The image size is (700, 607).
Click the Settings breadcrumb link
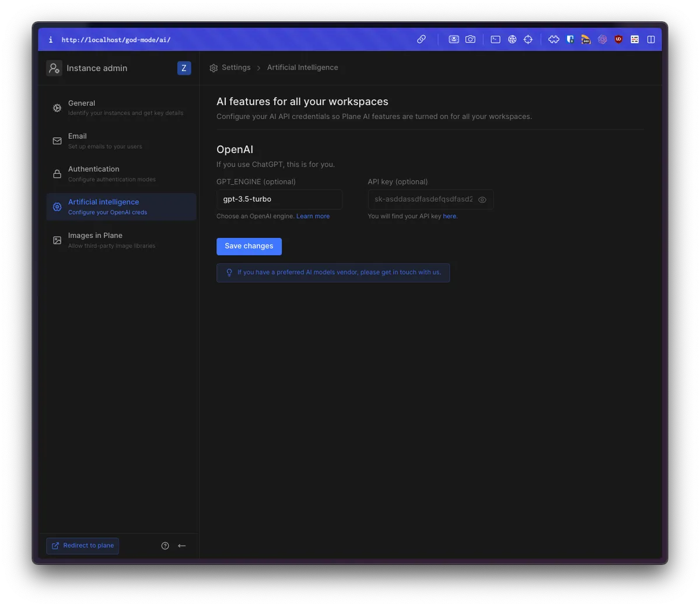click(236, 68)
